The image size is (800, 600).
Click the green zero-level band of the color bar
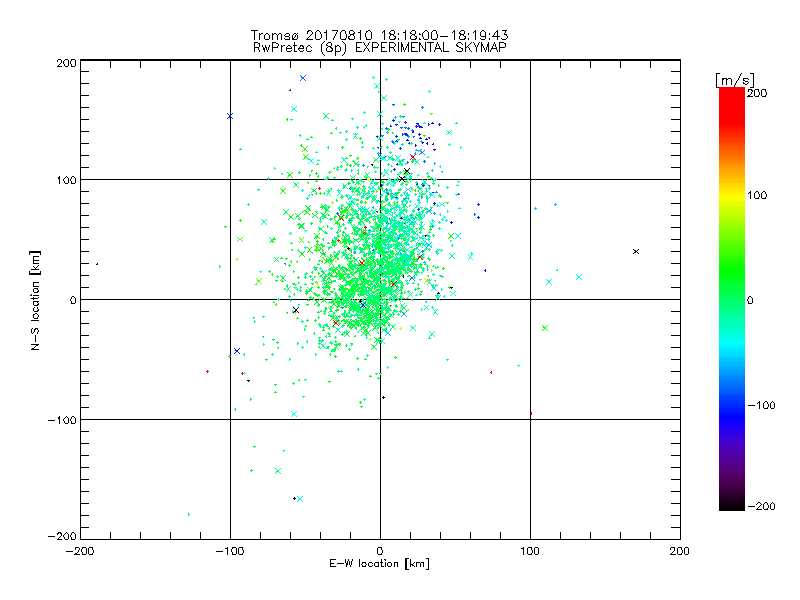click(732, 299)
